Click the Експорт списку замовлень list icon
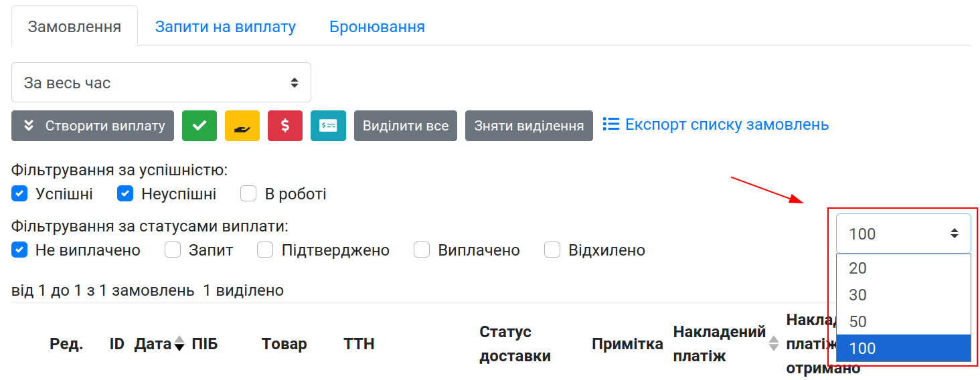Viewport: 980px width, 380px height. pos(610,124)
